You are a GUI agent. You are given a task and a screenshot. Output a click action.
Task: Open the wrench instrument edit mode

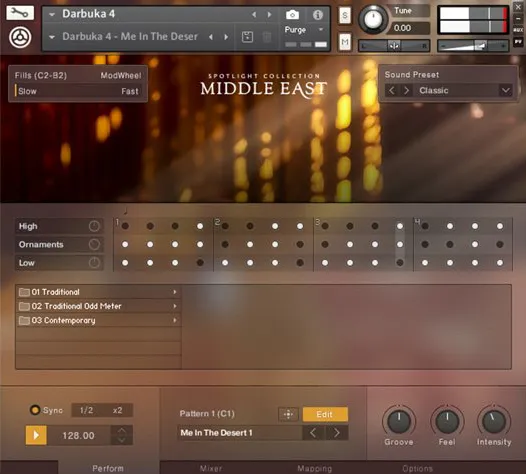click(20, 13)
